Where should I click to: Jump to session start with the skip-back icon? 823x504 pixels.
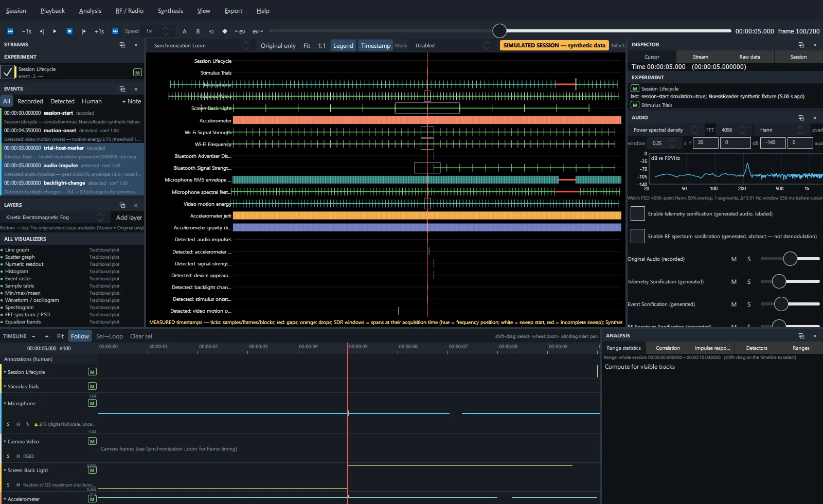point(10,31)
